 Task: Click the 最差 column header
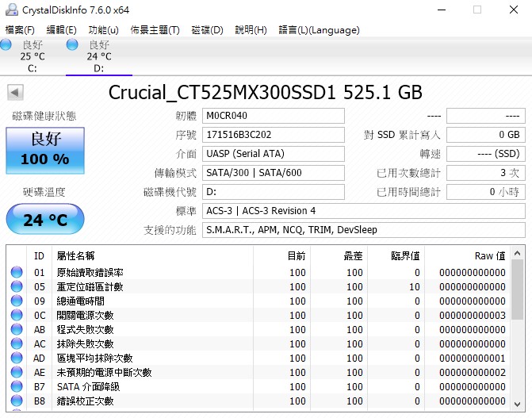pos(339,255)
